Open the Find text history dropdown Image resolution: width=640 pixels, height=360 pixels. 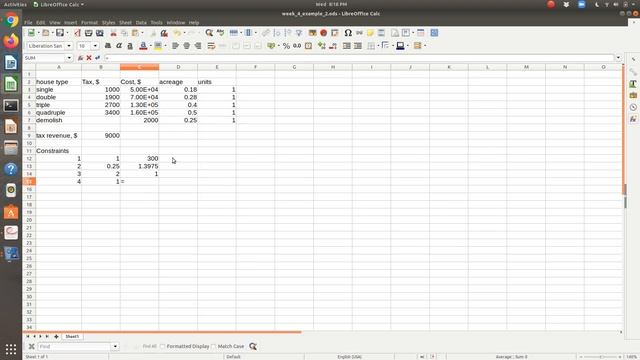coord(115,347)
